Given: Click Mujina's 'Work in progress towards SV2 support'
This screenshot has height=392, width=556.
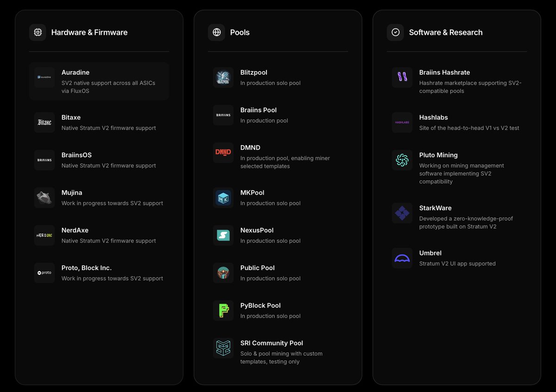Looking at the screenshot, I should 112,203.
